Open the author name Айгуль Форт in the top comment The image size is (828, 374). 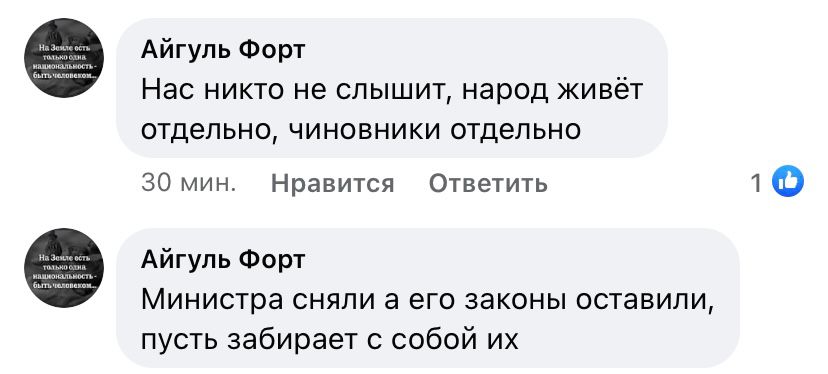(223, 51)
